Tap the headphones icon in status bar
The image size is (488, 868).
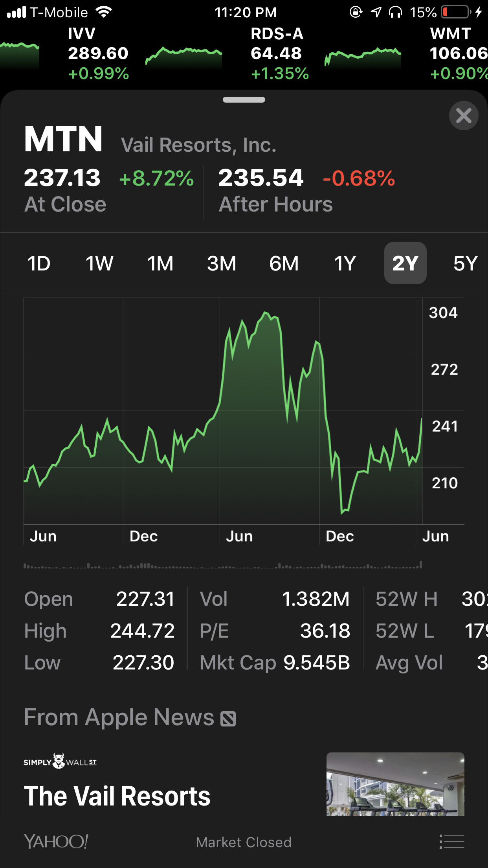coord(395,12)
